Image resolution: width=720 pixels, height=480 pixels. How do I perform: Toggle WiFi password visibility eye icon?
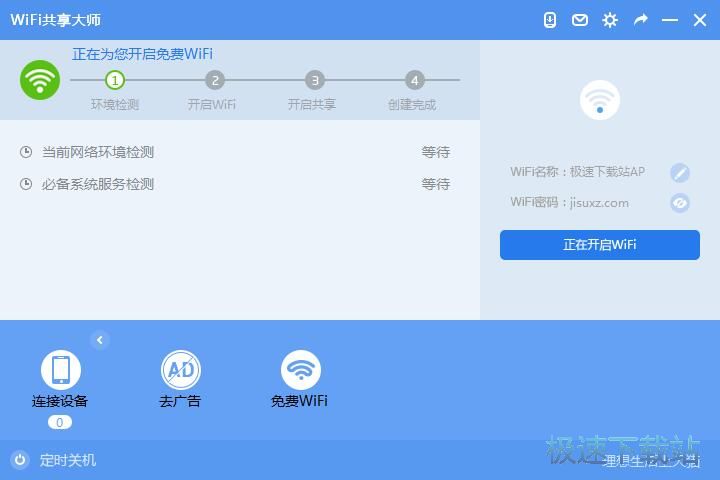[x=680, y=203]
